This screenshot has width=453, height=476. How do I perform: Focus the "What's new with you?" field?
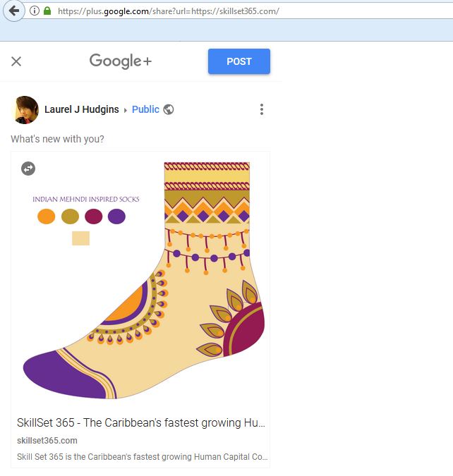point(58,139)
